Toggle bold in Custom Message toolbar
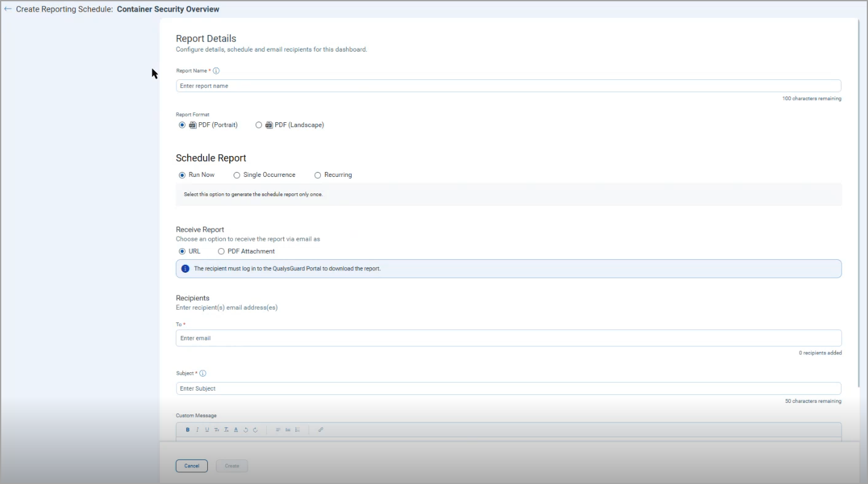868x484 pixels. click(x=187, y=430)
